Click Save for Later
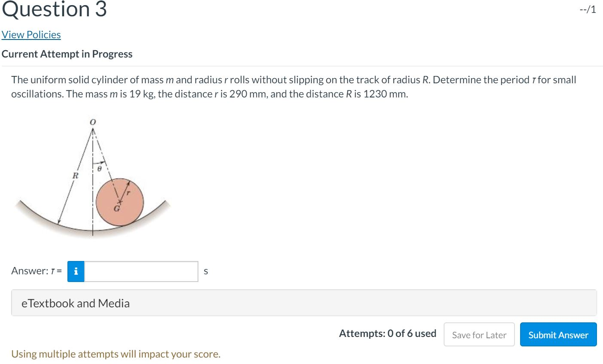603x364 pixels. click(479, 335)
